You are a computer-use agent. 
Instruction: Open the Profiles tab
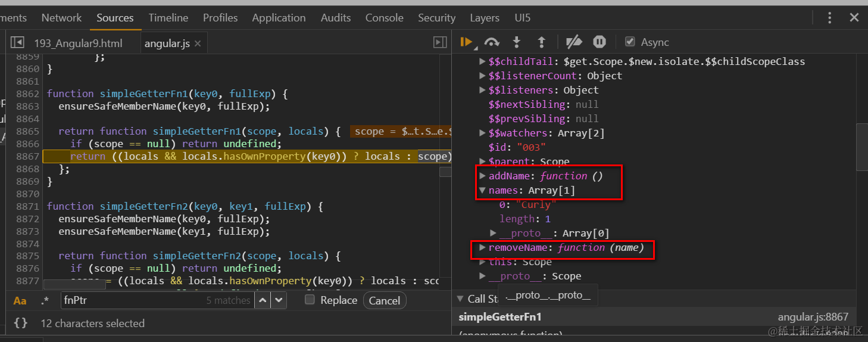[x=220, y=18]
